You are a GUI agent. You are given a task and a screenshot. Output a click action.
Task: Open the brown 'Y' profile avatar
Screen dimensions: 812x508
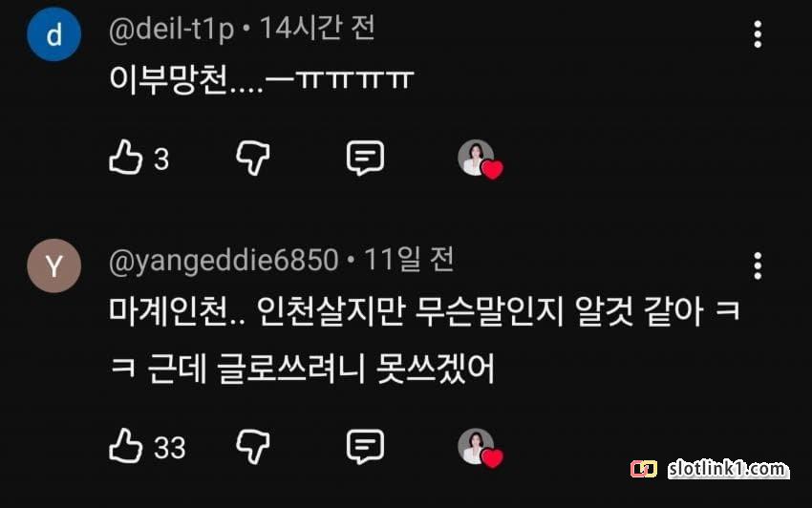[x=53, y=265]
